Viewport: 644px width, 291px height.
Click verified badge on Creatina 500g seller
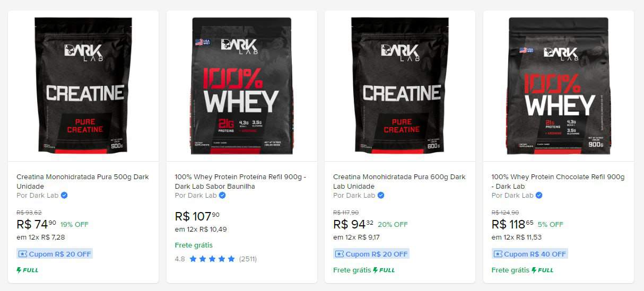pyautogui.click(x=64, y=195)
